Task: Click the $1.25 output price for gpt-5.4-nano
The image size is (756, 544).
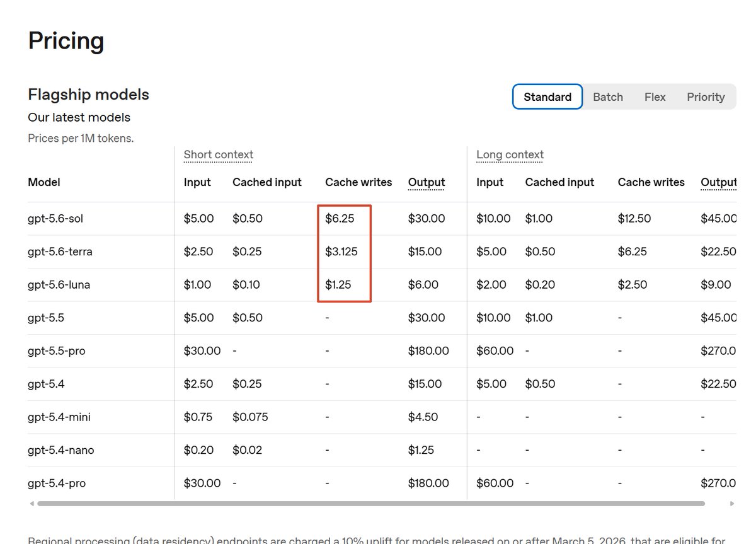Action: coord(421,450)
